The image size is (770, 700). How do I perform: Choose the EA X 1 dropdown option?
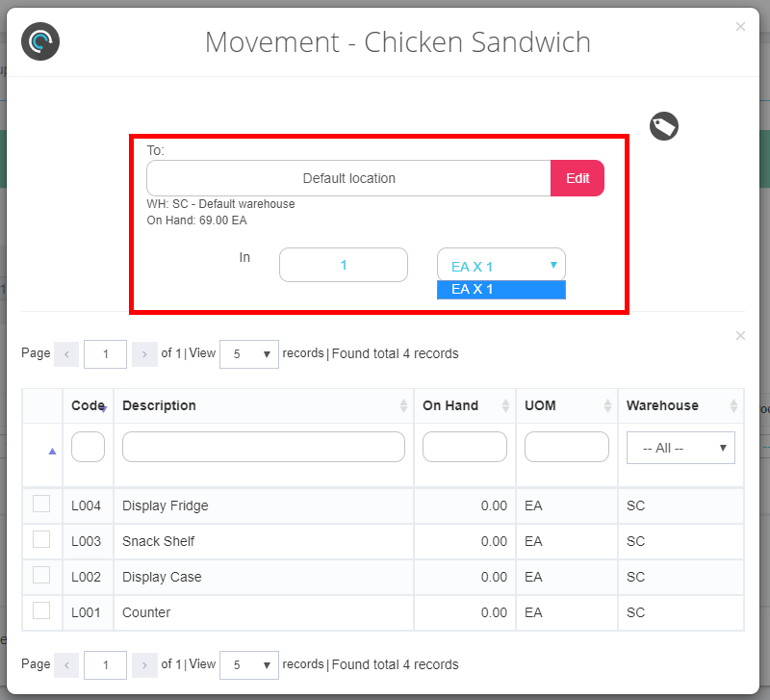[500, 289]
